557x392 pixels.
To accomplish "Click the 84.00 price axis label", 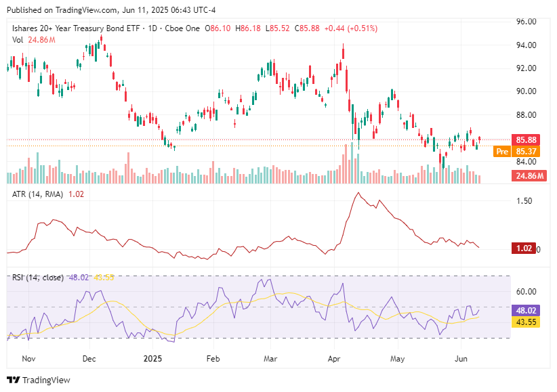I will pos(526,162).
